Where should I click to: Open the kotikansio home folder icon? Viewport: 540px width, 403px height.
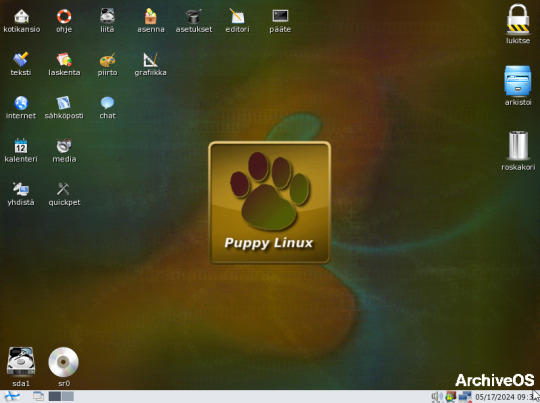coord(21,16)
